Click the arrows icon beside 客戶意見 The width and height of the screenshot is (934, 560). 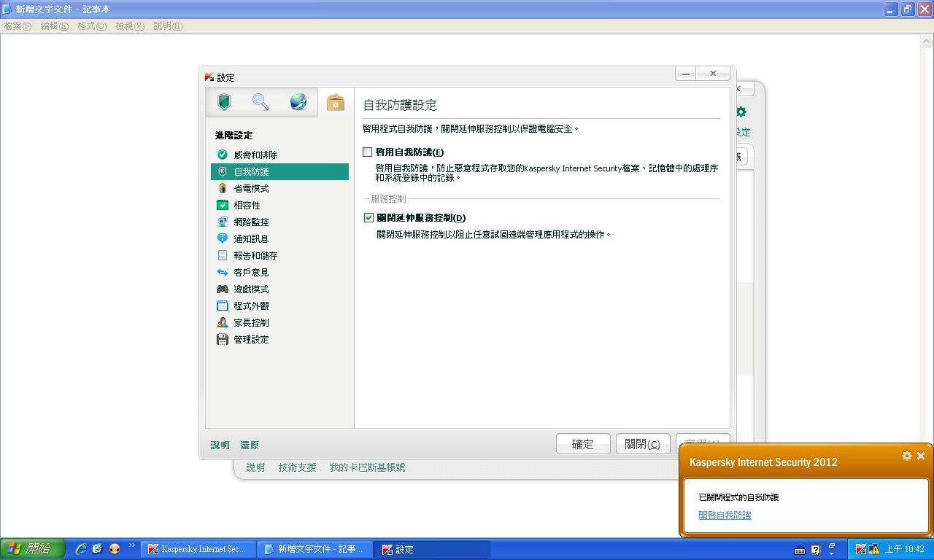223,272
